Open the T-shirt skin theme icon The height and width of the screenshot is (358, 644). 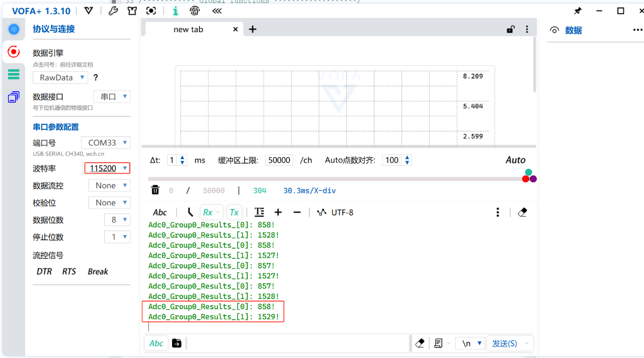132,11
